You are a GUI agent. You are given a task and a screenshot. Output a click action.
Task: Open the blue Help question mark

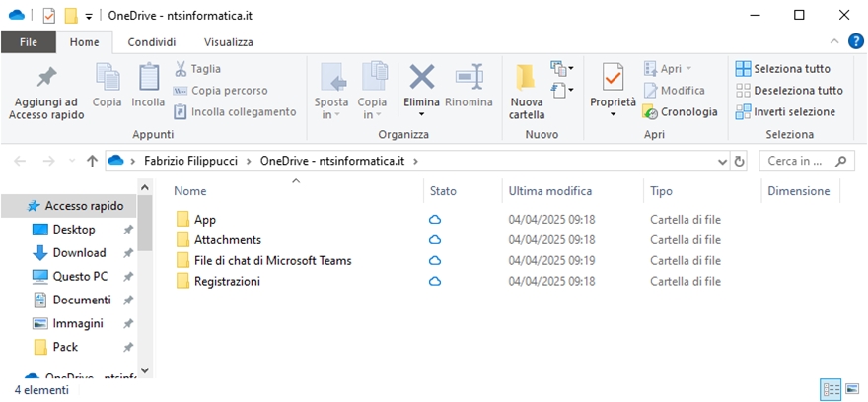click(x=856, y=41)
